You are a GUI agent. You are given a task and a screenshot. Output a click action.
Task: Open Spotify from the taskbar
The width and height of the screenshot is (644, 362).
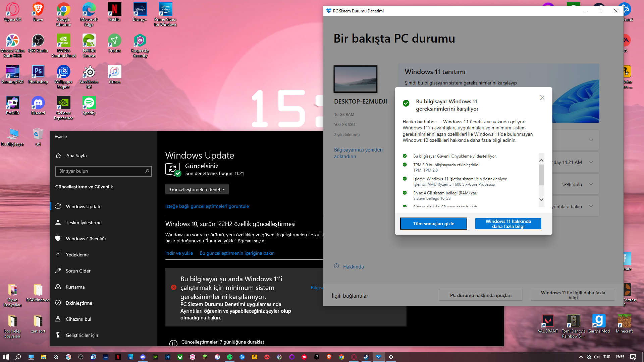[x=230, y=357]
